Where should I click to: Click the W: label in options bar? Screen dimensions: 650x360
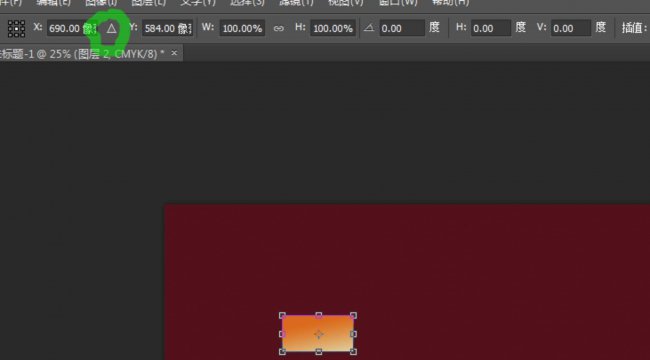pos(208,27)
